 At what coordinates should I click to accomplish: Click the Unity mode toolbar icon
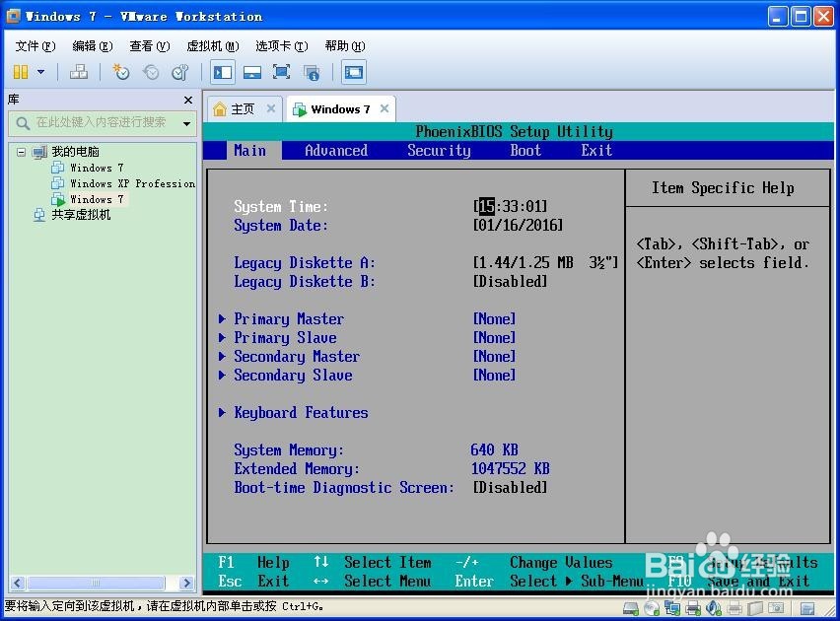tap(312, 72)
